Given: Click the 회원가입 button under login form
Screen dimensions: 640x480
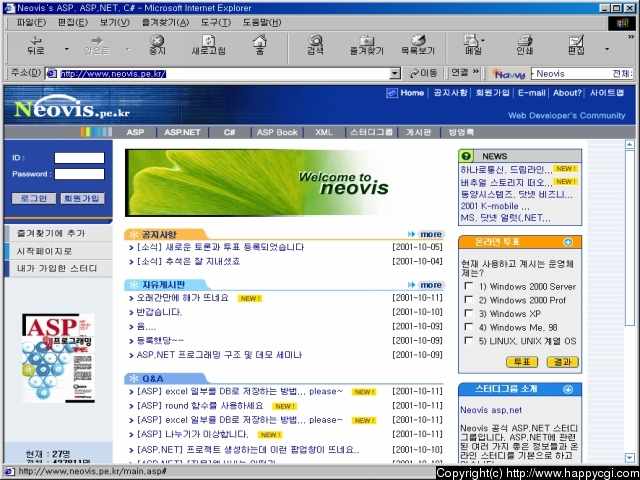Looking at the screenshot, I should pos(82,198).
